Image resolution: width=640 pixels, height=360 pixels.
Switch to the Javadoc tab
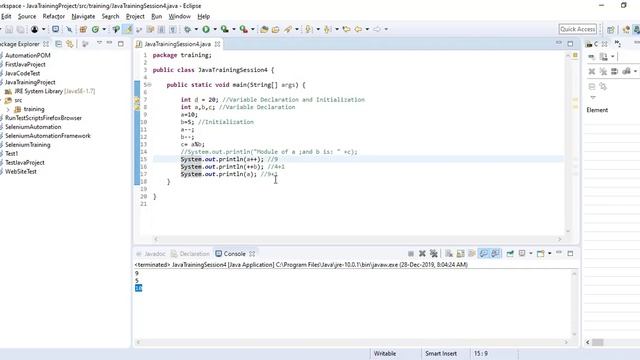pyautogui.click(x=151, y=254)
